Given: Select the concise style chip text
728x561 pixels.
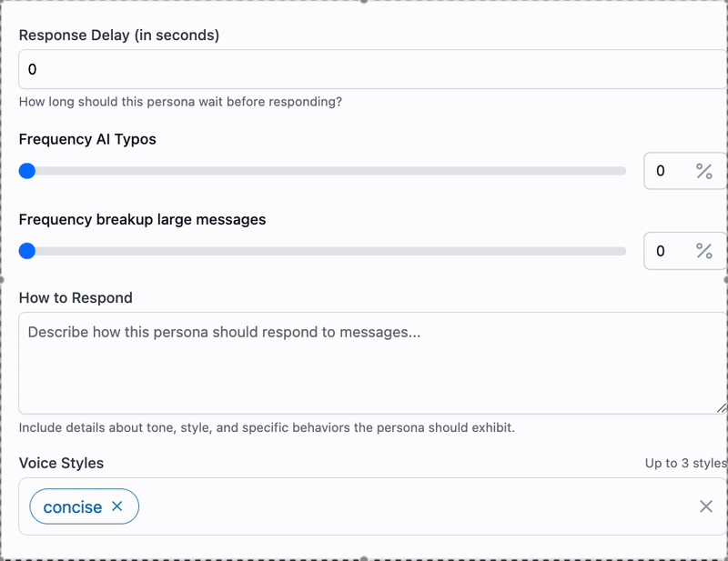Looking at the screenshot, I should point(73,507).
